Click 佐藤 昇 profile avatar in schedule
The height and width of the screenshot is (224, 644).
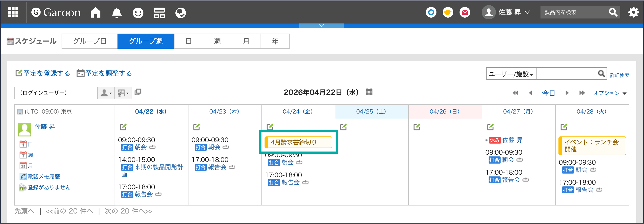[x=25, y=129]
